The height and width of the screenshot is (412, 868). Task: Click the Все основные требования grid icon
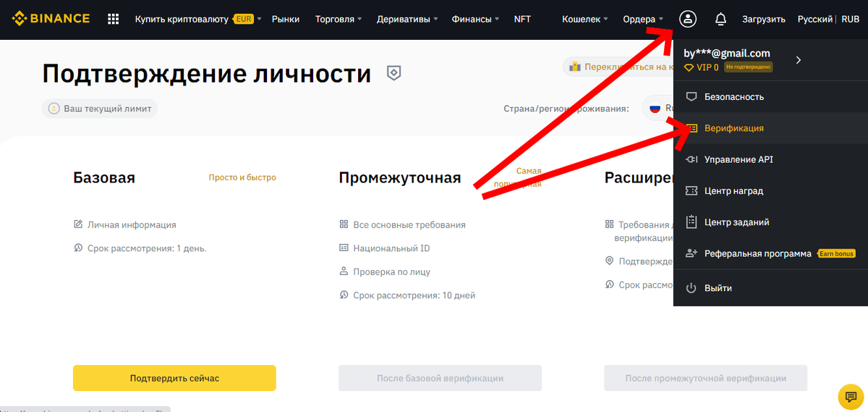[344, 224]
